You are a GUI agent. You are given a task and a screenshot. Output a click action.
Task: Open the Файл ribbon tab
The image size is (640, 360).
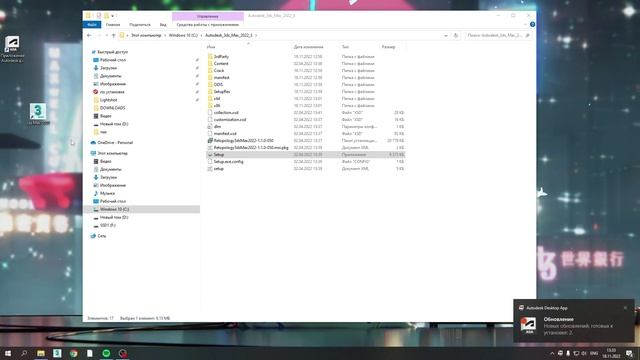click(92, 24)
